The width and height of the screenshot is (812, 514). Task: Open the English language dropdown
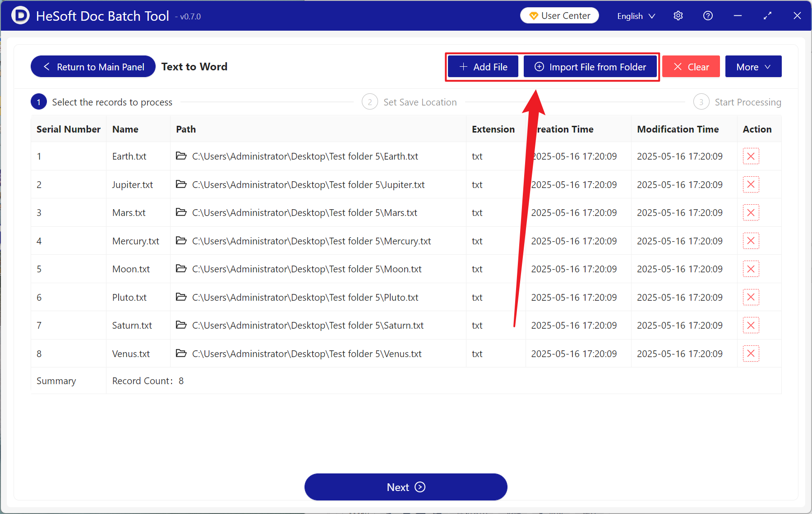[636, 16]
